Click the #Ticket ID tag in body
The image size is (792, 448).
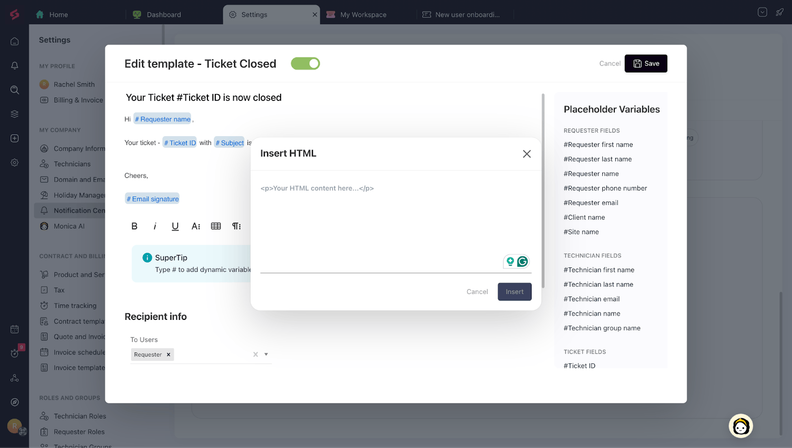[x=180, y=143]
